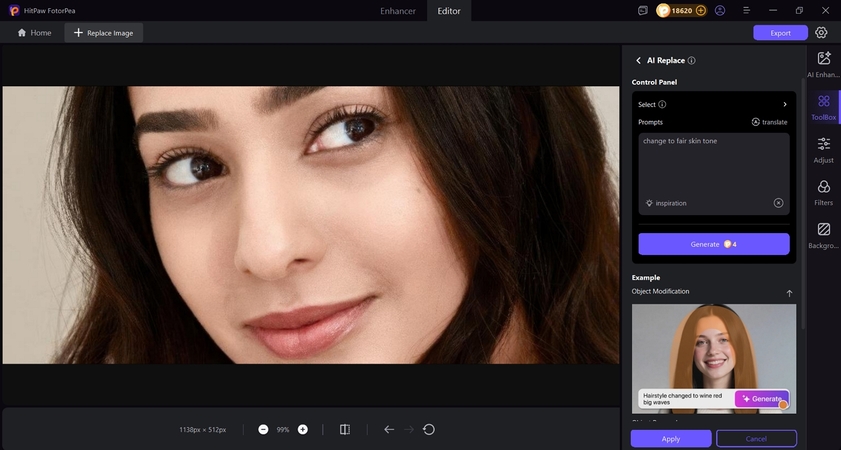Click the purple Generate button
The width and height of the screenshot is (841, 450).
click(714, 244)
